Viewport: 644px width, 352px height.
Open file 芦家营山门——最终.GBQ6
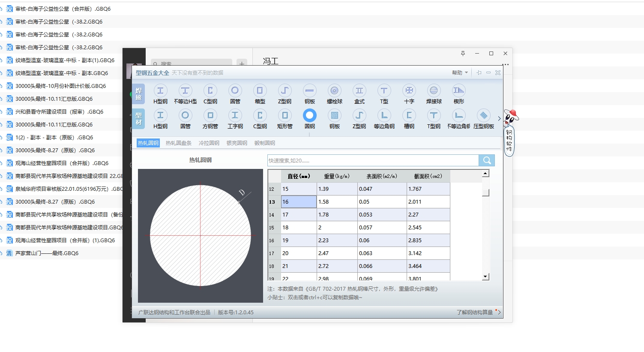click(47, 253)
